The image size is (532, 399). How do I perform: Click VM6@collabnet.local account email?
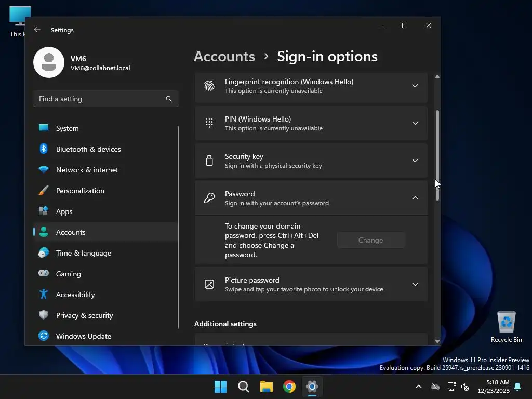[100, 68]
